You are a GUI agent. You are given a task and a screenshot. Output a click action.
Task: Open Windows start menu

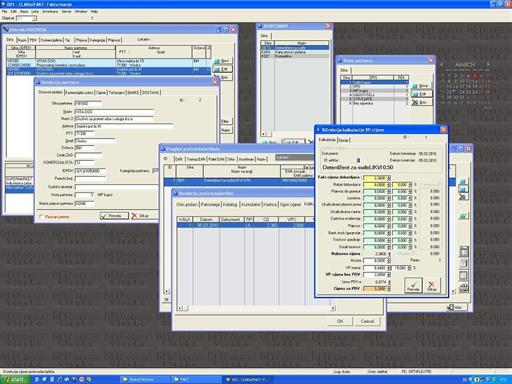click(15, 379)
